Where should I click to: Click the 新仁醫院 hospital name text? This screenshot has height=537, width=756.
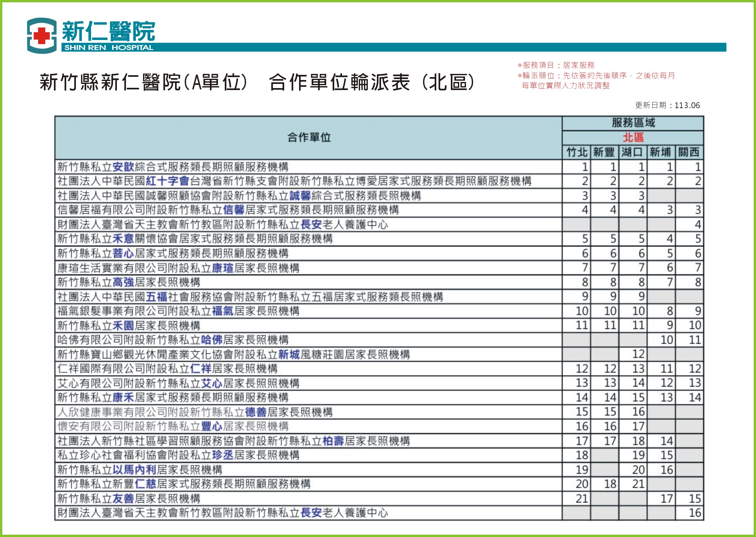(109, 31)
